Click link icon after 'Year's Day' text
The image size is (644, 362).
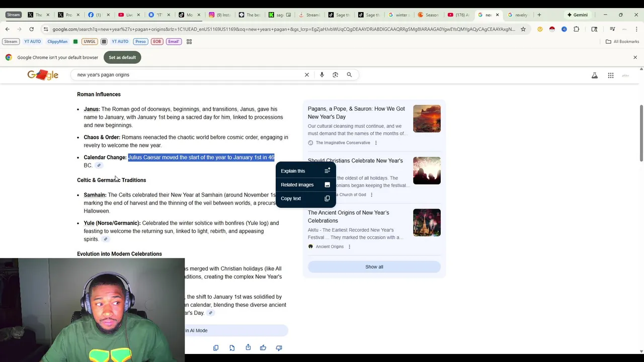(x=210, y=313)
